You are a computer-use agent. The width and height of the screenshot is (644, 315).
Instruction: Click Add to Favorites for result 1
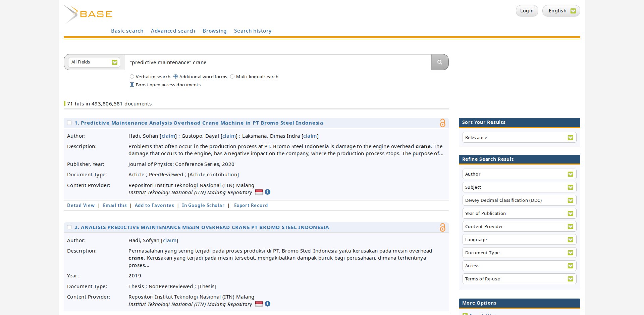154,205
